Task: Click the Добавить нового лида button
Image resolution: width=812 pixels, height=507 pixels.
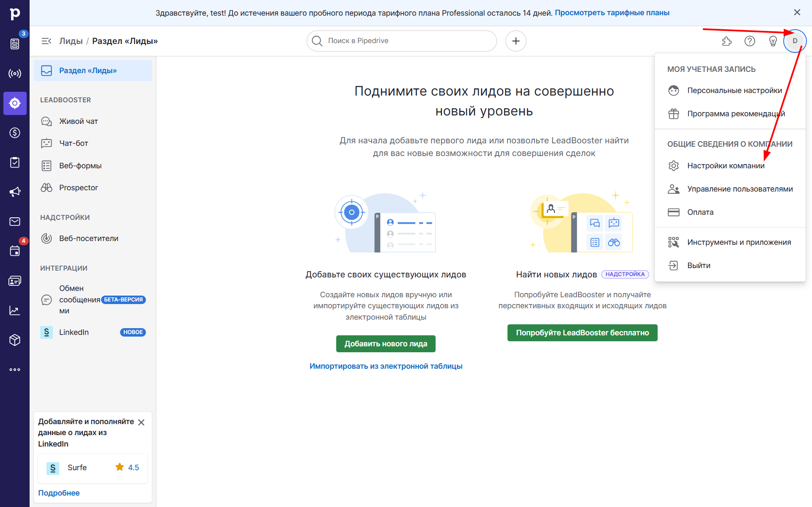Action: pyautogui.click(x=386, y=344)
